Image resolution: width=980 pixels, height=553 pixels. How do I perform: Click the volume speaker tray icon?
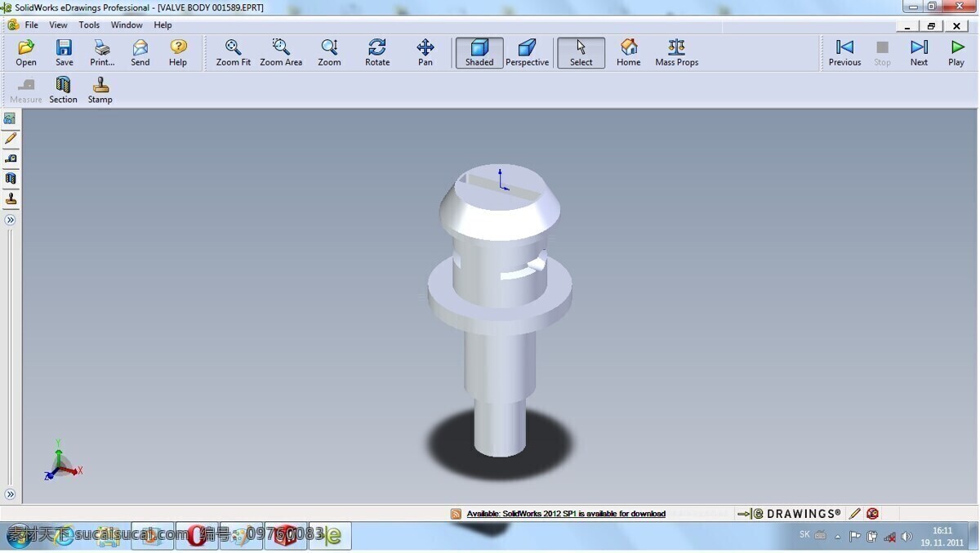[x=906, y=537]
